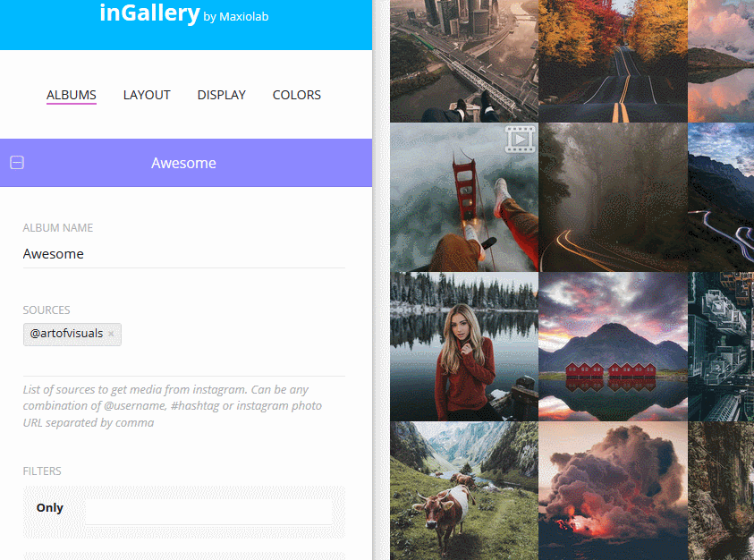This screenshot has height=560, width=754.
Task: Switch to the LAYOUT tab
Action: coord(147,95)
